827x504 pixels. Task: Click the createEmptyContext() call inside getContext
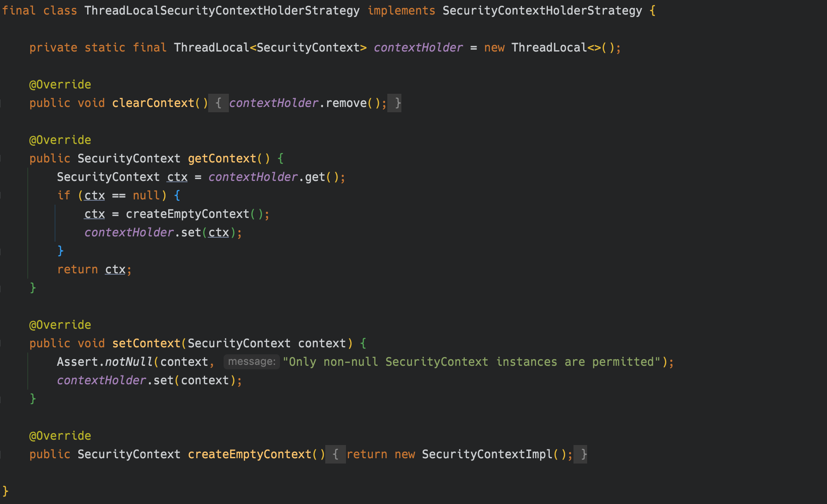(194, 214)
